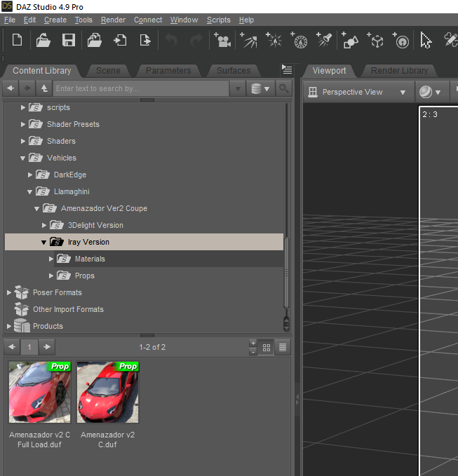Collapse the Iray Version folder

coord(43,243)
